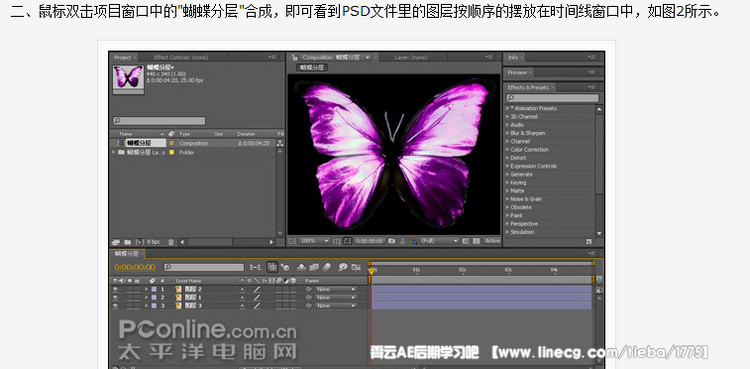
Task: Click Show Channel color icon in viewer
Action: click(413, 241)
